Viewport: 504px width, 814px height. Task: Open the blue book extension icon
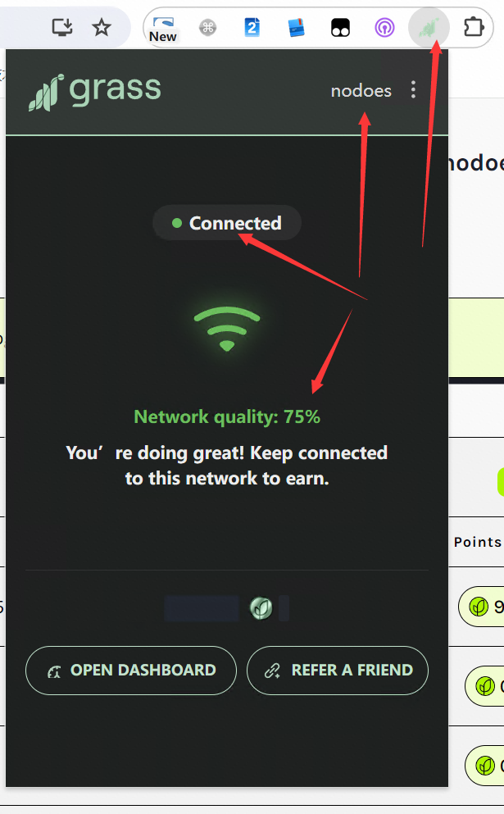(x=297, y=28)
